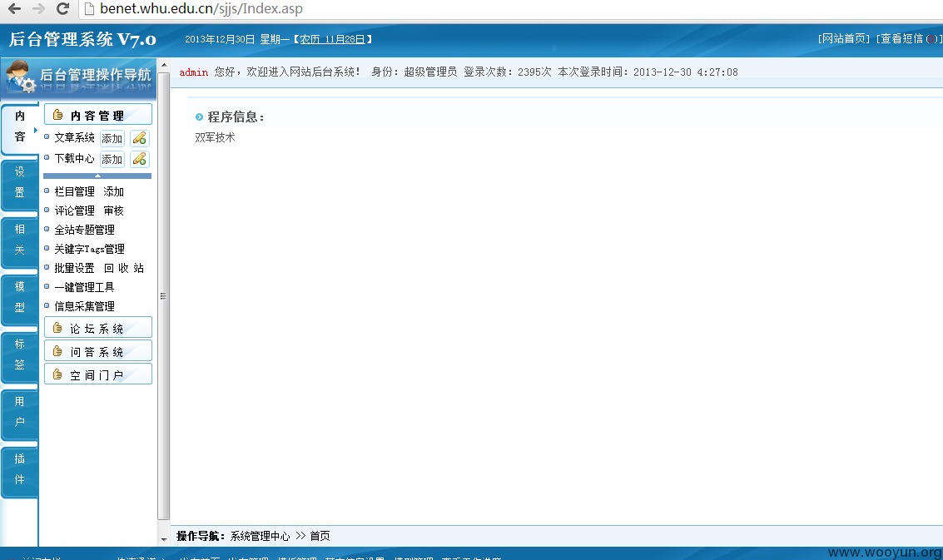Open the 回收站 link
The height and width of the screenshot is (560, 943).
click(124, 268)
